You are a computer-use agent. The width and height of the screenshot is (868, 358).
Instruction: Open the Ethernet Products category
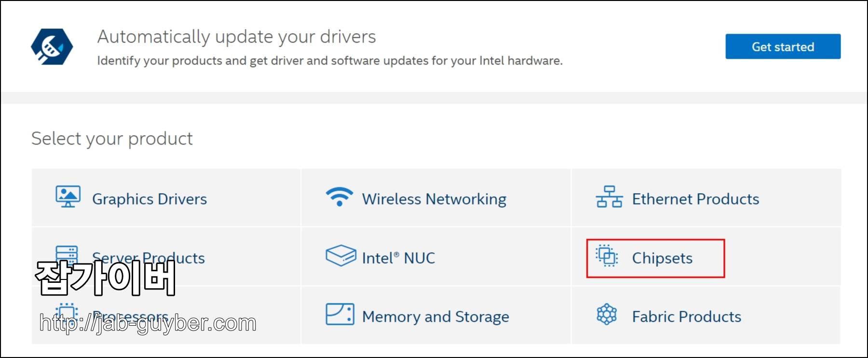[696, 199]
